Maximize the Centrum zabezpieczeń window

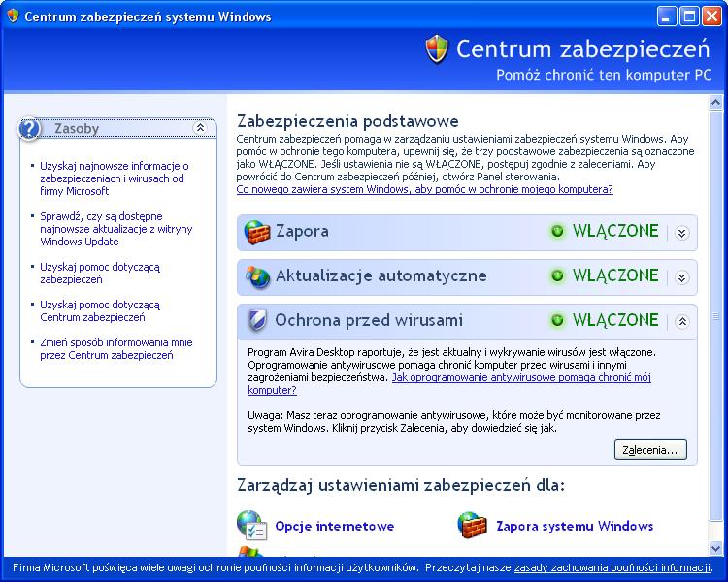689,16
